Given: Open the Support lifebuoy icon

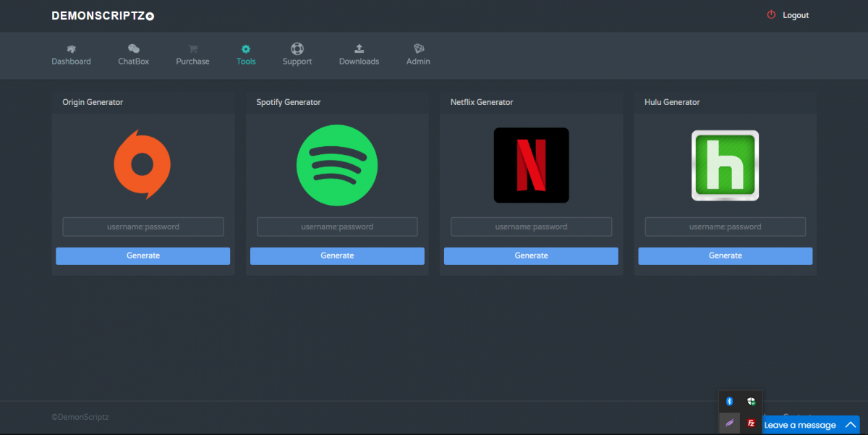Looking at the screenshot, I should click(297, 49).
